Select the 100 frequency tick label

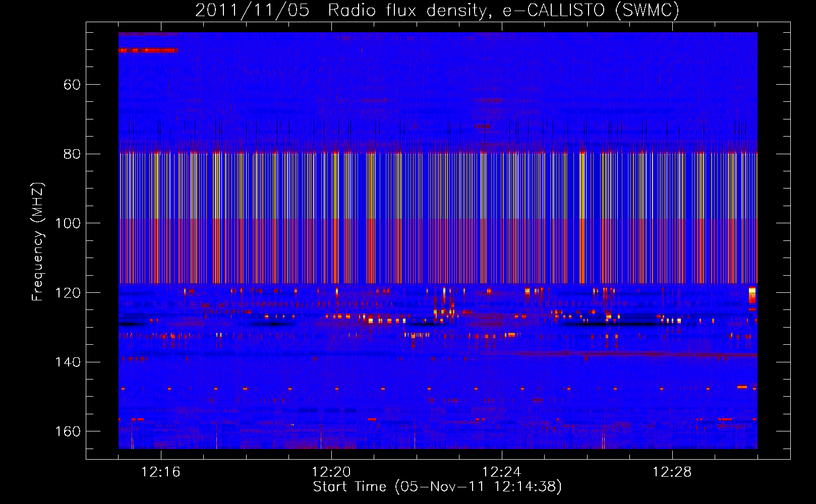click(68, 223)
